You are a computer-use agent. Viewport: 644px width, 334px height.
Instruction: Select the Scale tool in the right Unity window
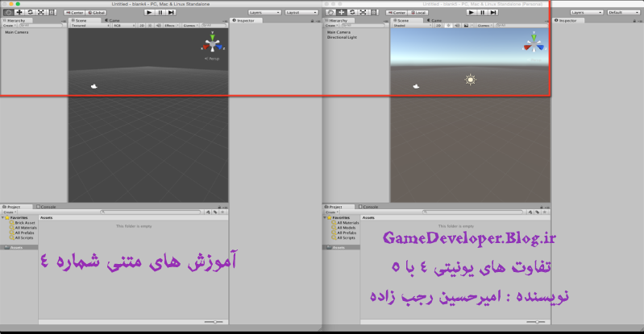363,12
